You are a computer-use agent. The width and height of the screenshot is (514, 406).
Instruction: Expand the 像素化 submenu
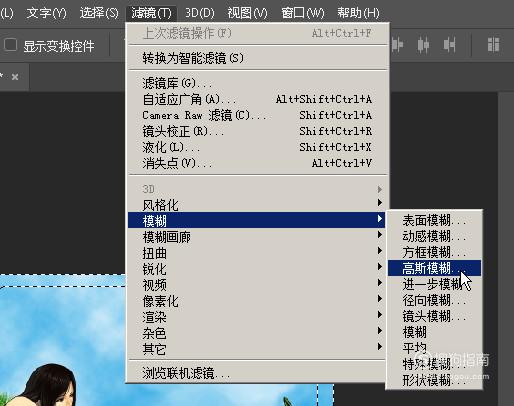coord(257,300)
